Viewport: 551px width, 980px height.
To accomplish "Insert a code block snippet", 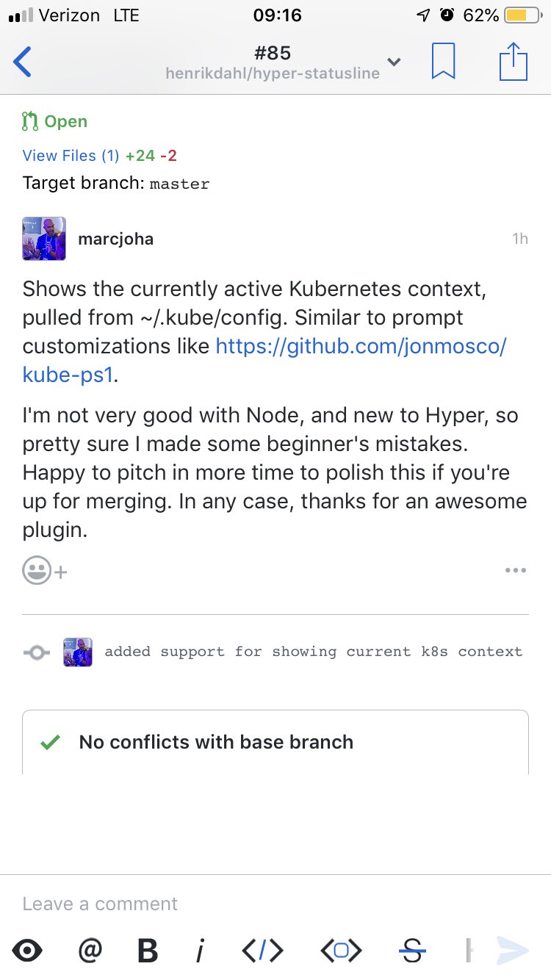I will tap(341, 951).
